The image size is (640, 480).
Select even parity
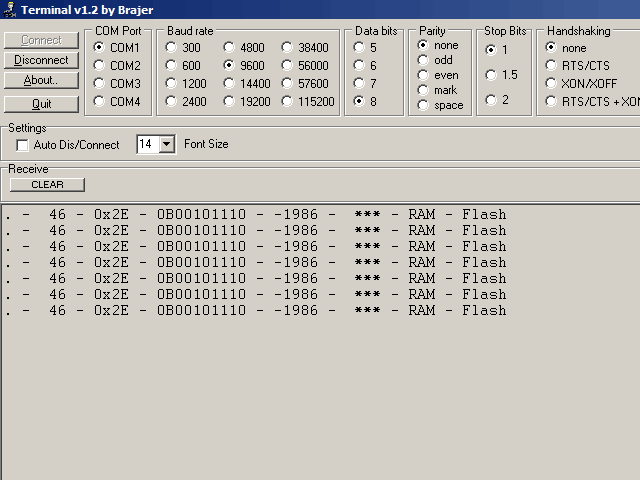tap(424, 75)
